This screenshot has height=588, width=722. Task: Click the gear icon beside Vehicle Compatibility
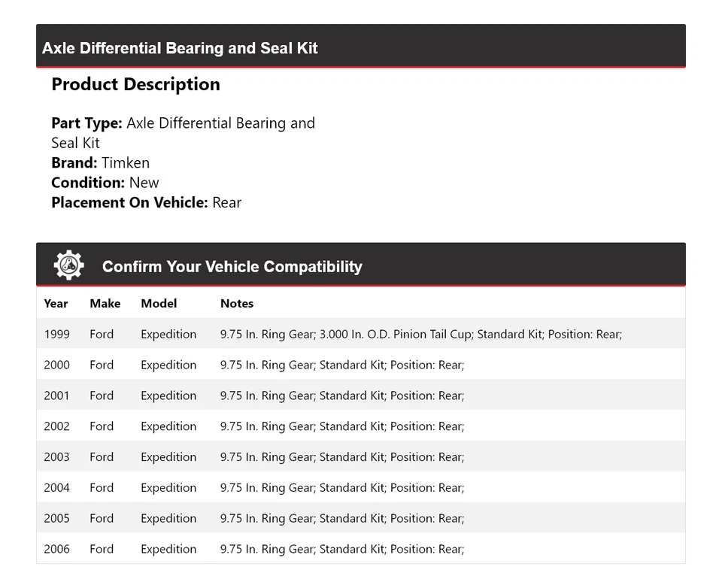click(x=68, y=265)
